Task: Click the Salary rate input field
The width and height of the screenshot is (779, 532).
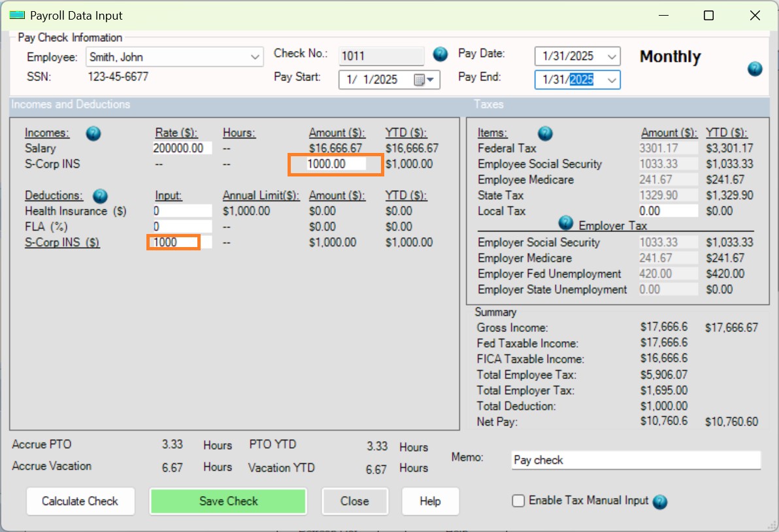Action: [182, 148]
